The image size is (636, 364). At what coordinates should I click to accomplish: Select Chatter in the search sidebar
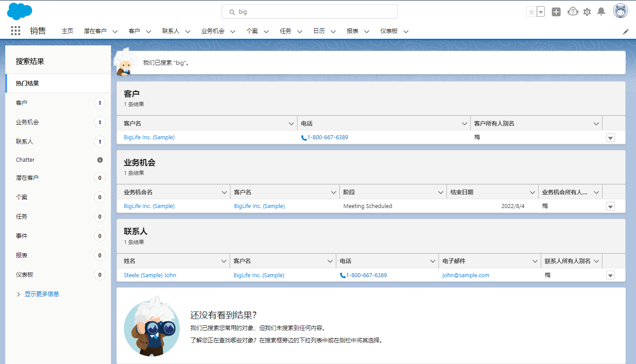click(x=58, y=160)
